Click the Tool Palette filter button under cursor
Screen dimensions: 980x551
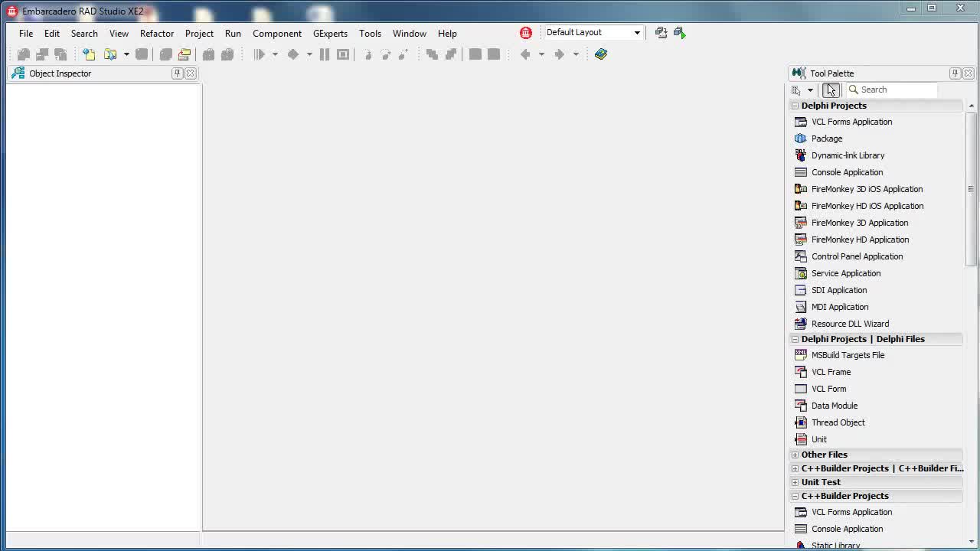coord(831,90)
